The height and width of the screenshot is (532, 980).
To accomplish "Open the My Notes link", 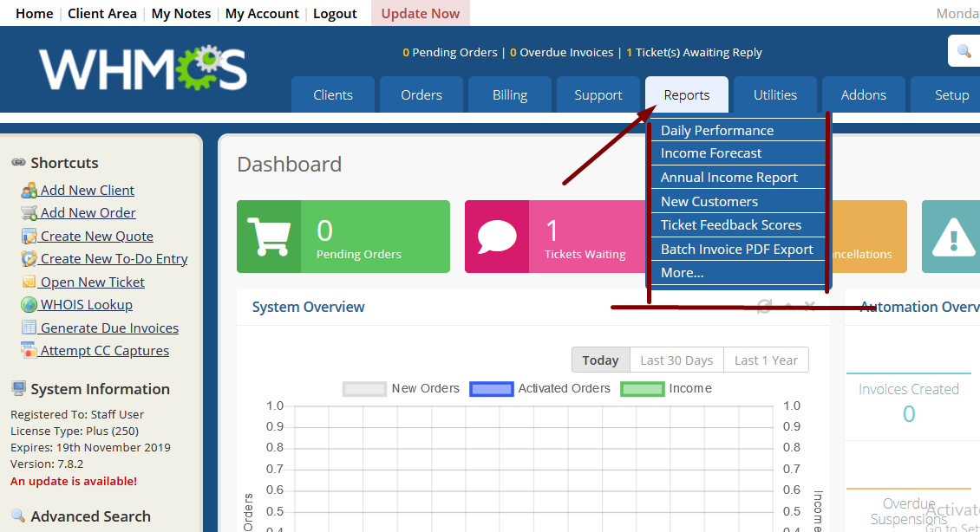I will [x=181, y=13].
